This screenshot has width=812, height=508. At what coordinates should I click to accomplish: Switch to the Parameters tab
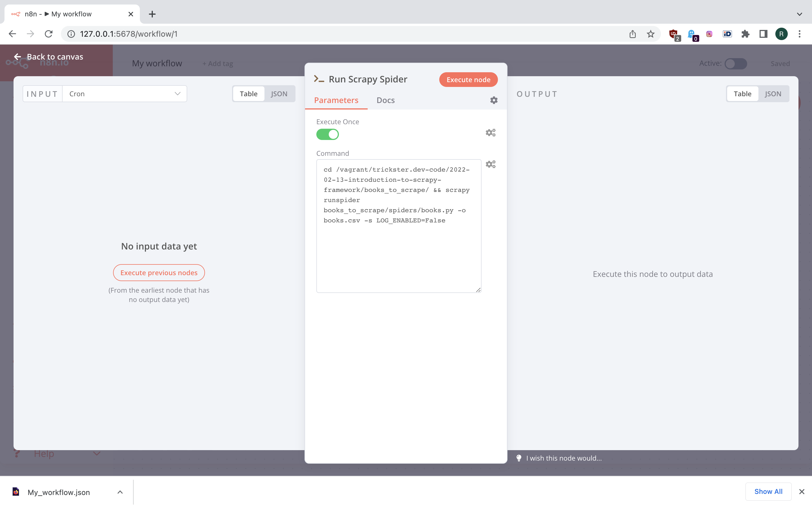(x=336, y=100)
